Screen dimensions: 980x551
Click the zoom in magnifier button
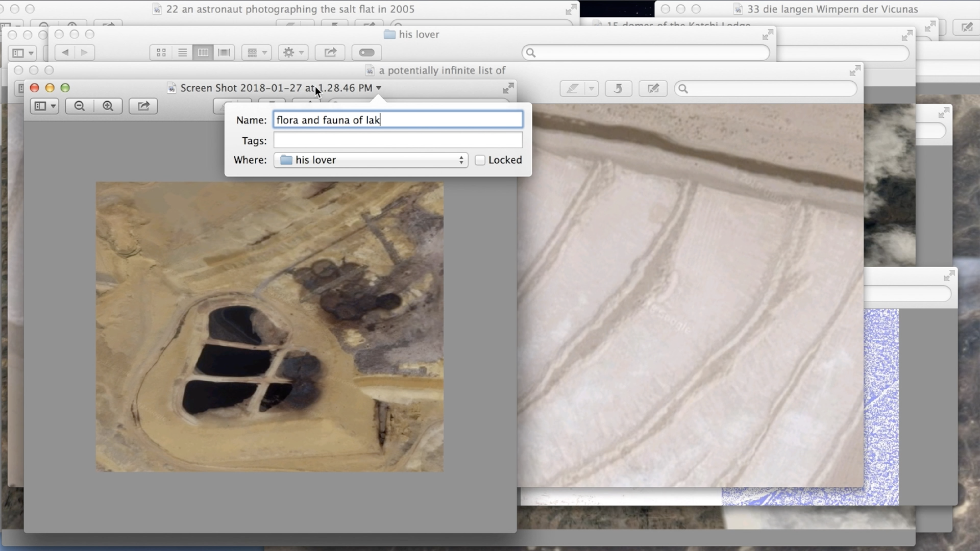[x=108, y=106]
